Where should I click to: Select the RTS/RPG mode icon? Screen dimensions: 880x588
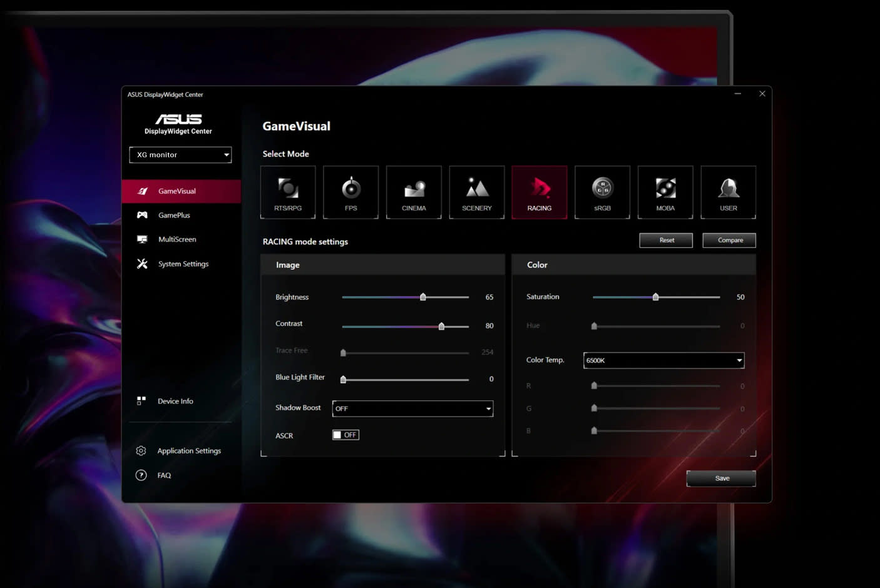click(287, 192)
